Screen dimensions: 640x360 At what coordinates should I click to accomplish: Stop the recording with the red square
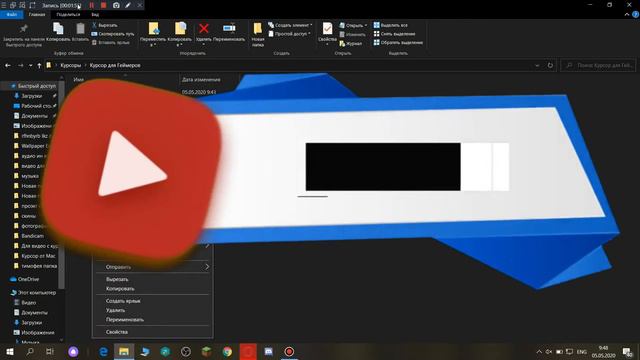104,5
